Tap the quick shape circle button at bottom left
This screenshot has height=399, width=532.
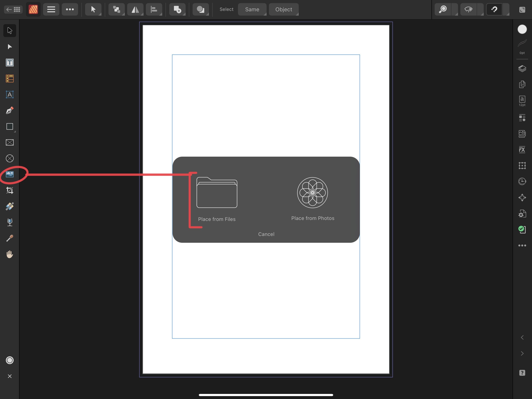pyautogui.click(x=10, y=360)
